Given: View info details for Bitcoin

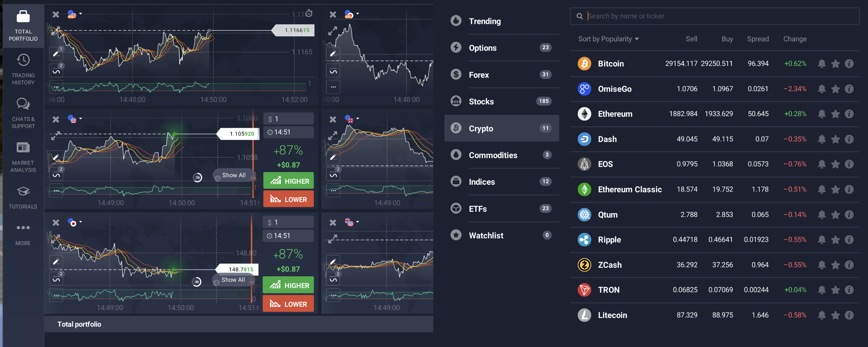Looking at the screenshot, I should tap(850, 64).
